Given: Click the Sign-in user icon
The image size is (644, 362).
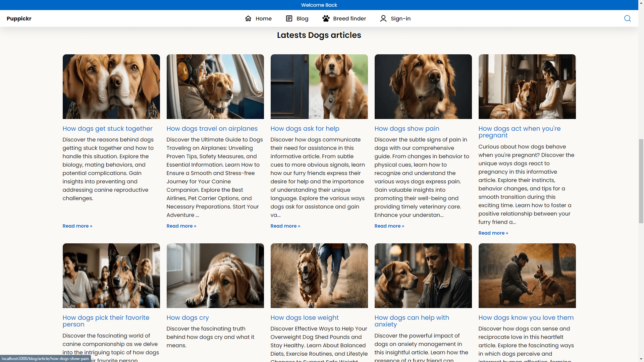Looking at the screenshot, I should coord(383,18).
